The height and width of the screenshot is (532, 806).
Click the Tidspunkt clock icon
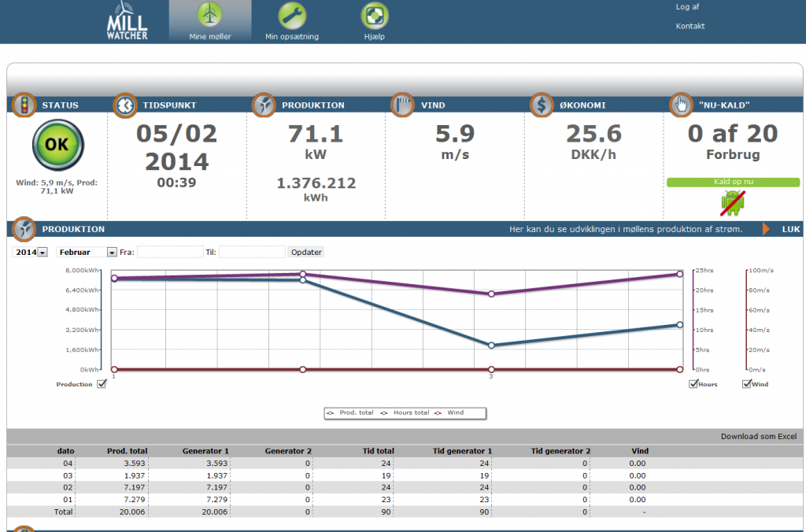point(125,105)
